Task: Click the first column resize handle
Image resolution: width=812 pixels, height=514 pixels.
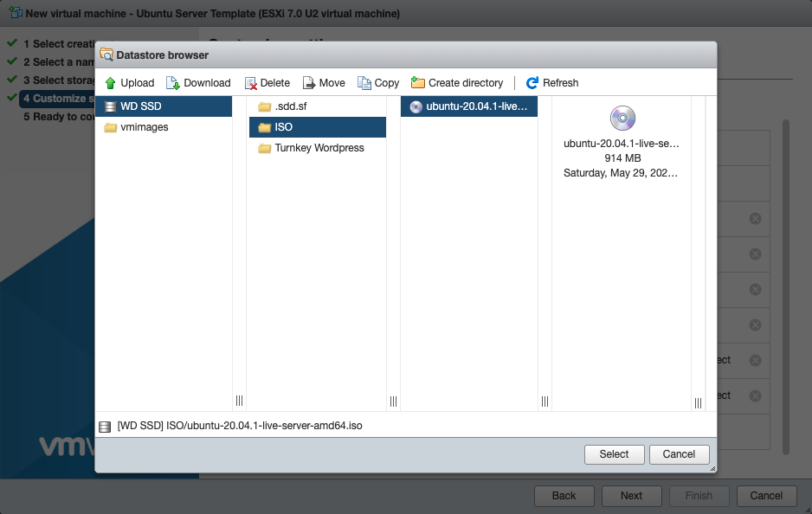Action: pyautogui.click(x=239, y=401)
